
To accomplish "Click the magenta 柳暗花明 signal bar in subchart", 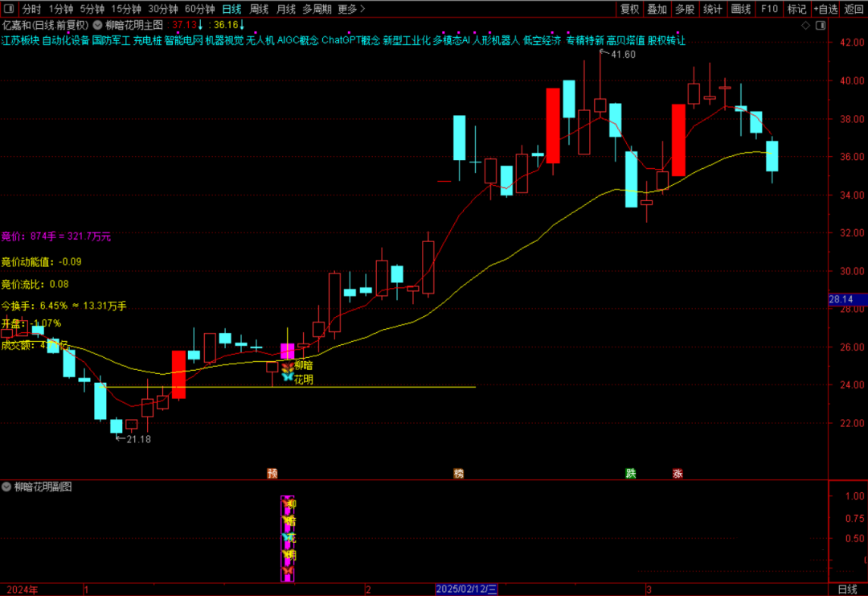I will click(287, 538).
